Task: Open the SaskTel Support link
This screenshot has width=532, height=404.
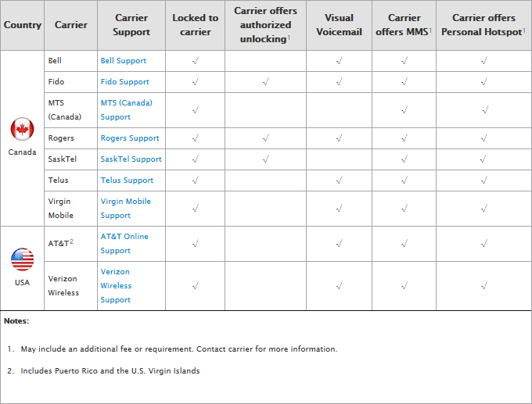Action: (x=131, y=159)
